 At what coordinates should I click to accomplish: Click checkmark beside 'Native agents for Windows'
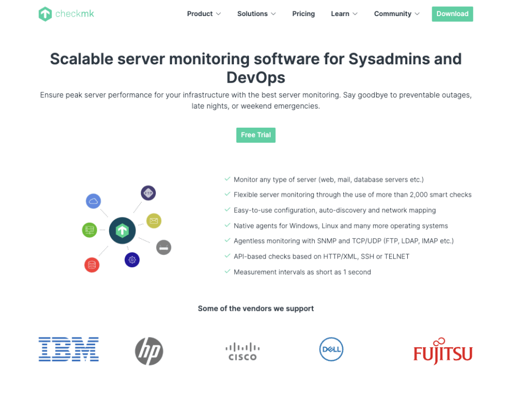pos(228,225)
